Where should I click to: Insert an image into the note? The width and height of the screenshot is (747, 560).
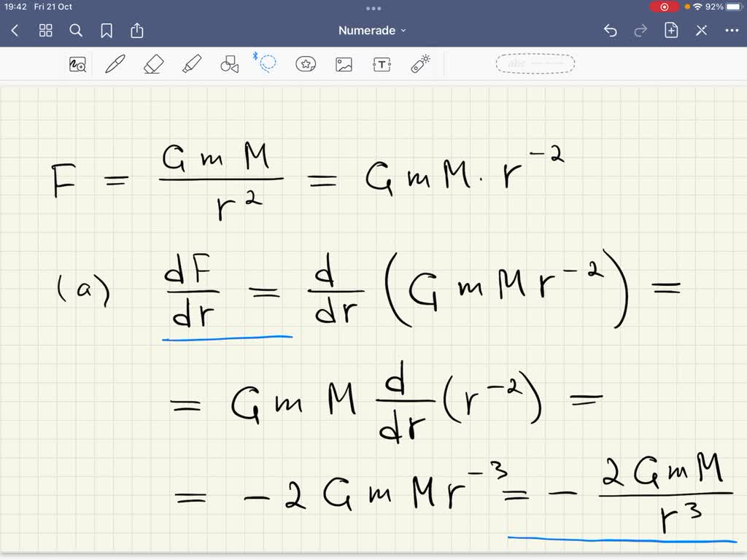pos(344,63)
